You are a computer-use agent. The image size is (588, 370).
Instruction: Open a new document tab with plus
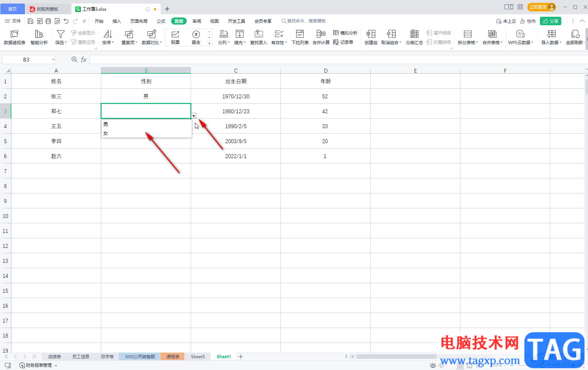tap(167, 9)
